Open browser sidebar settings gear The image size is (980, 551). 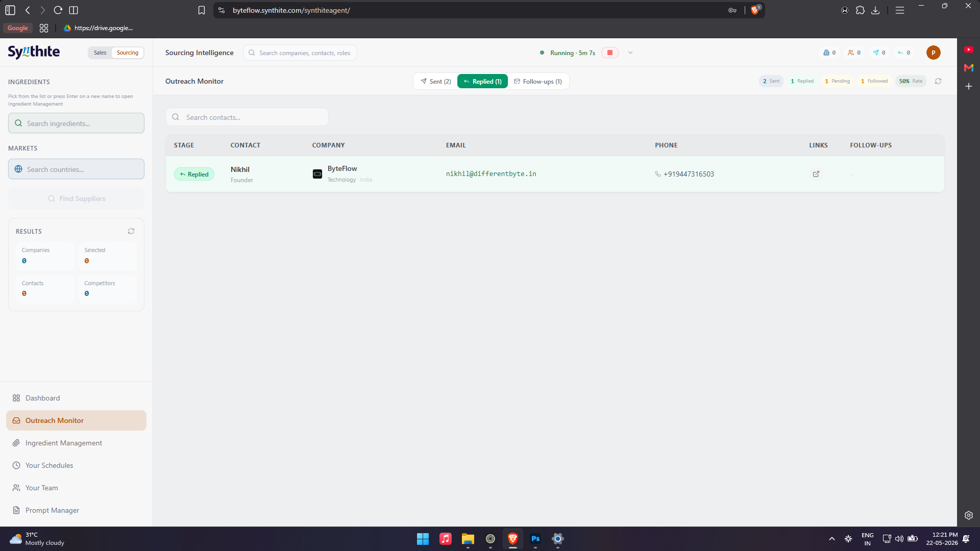pos(969,515)
